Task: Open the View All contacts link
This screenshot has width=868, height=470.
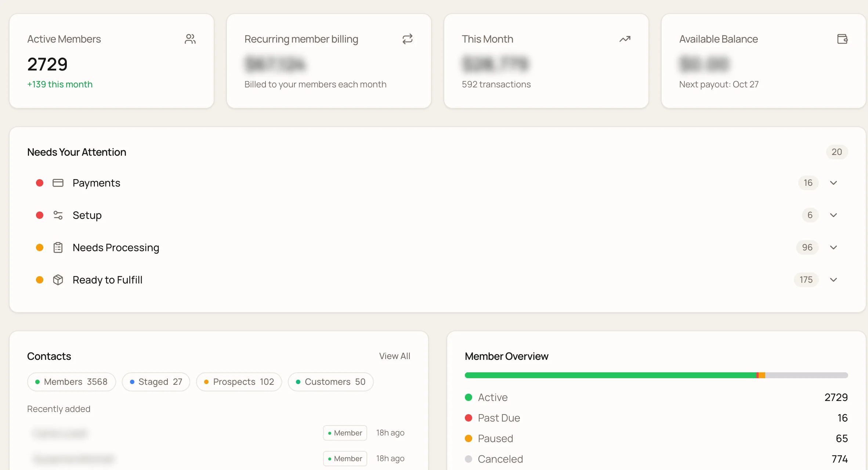Action: [x=395, y=356]
